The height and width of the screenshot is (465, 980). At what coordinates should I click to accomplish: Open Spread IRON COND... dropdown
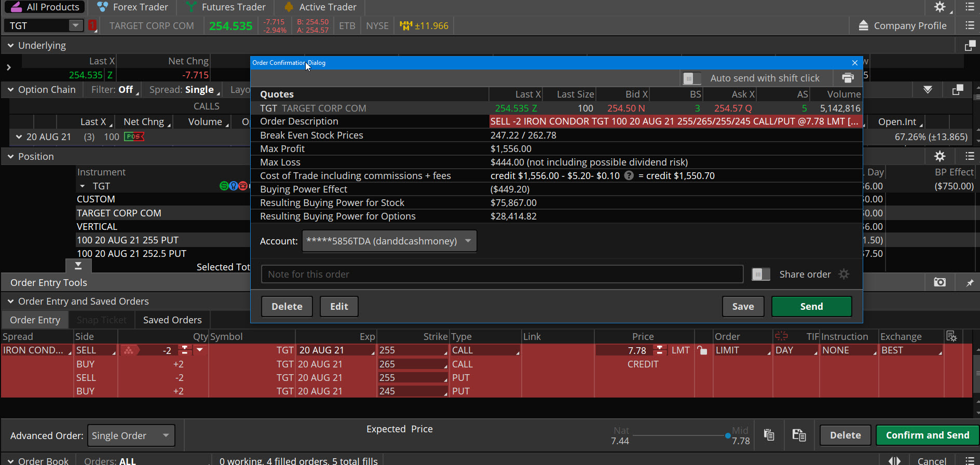(37, 350)
